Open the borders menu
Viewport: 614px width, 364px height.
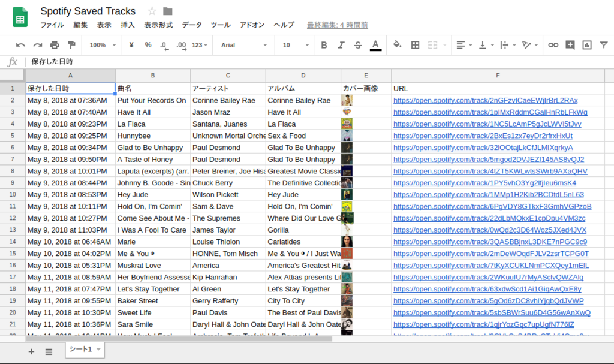[x=415, y=45]
